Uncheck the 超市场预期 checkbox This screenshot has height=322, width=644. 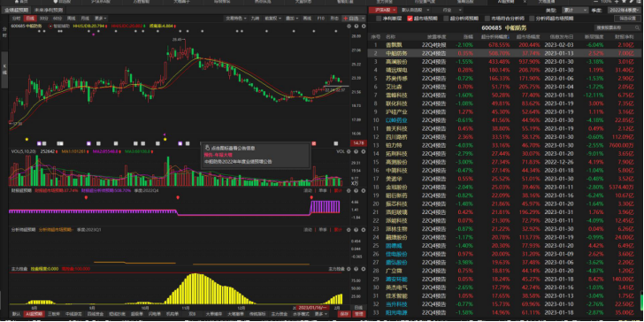(x=410, y=19)
